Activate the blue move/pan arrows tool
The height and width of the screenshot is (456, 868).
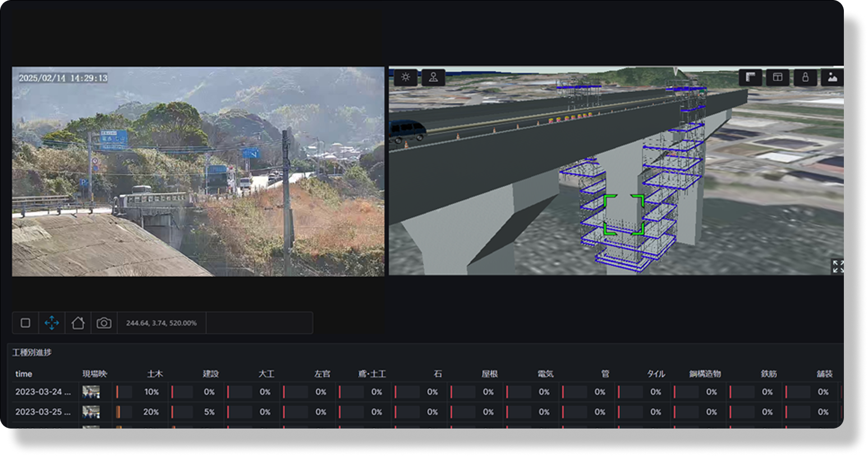click(52, 323)
